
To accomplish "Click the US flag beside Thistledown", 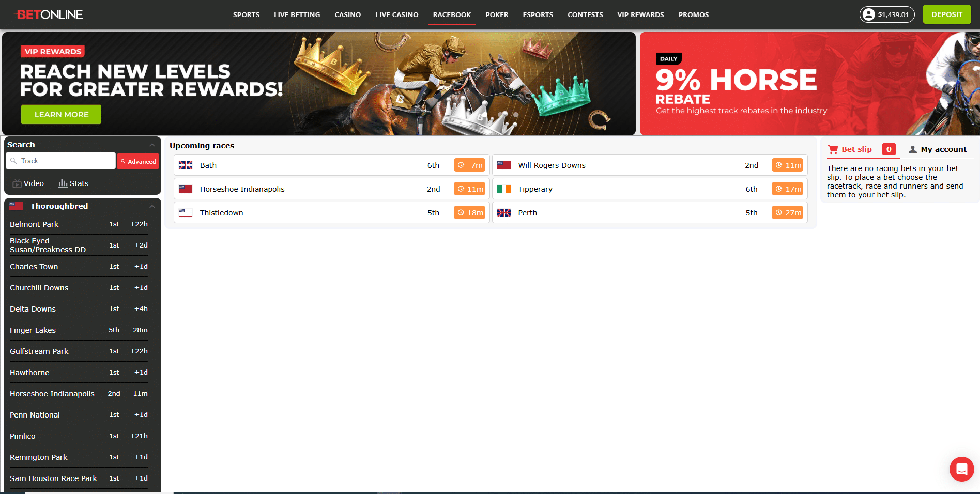I will click(x=186, y=213).
